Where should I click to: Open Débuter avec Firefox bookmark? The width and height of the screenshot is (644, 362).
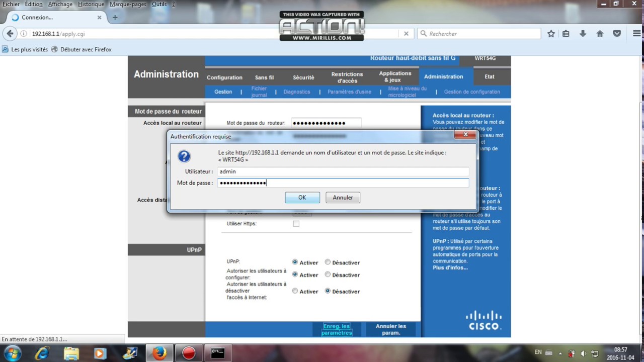click(x=82, y=49)
